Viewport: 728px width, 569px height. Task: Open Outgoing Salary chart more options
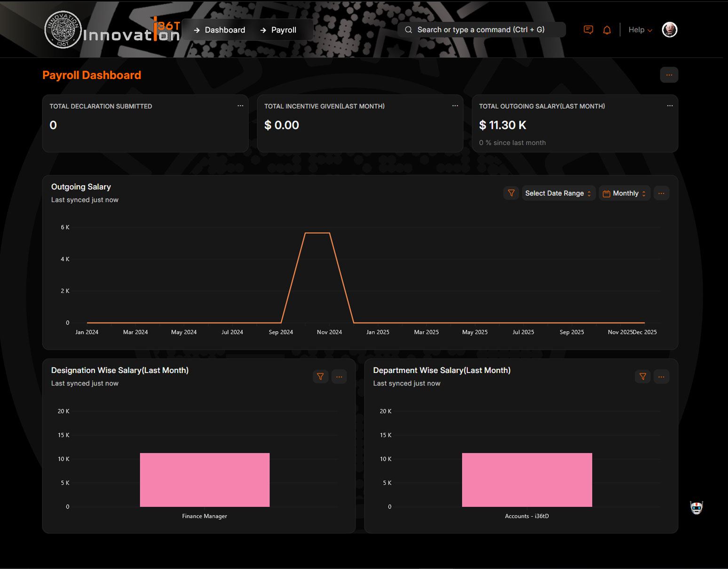click(x=661, y=193)
